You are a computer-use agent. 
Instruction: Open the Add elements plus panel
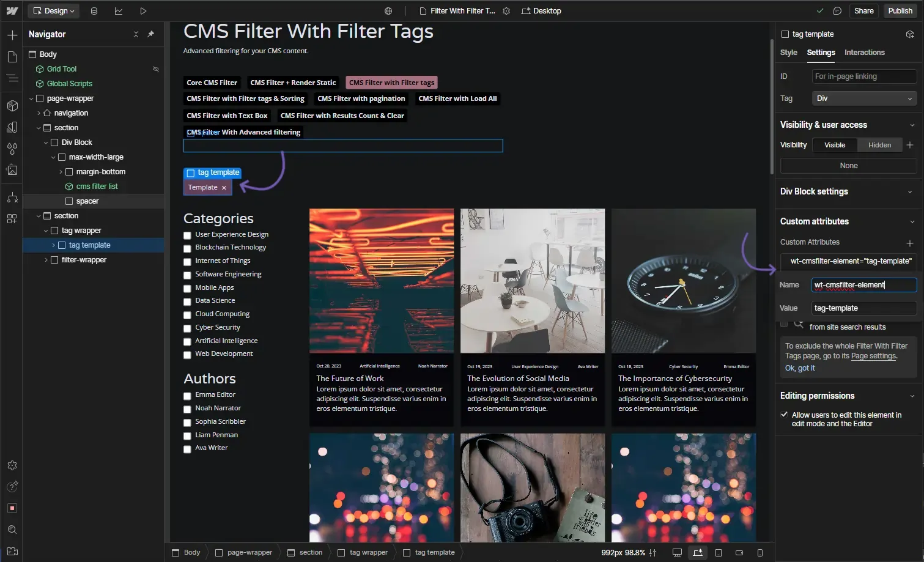(x=12, y=35)
